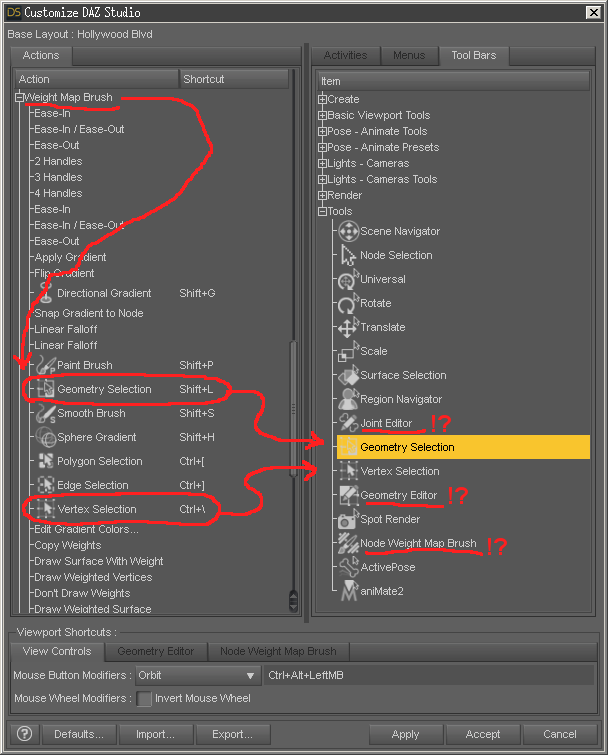Switch to the Menus tab
608x755 pixels.
coord(408,55)
